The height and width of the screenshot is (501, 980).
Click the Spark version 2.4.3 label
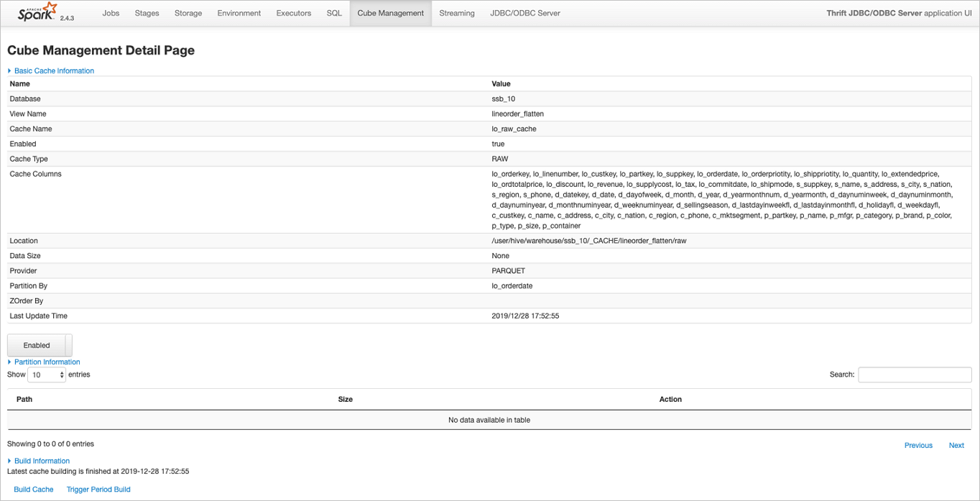[x=67, y=17]
